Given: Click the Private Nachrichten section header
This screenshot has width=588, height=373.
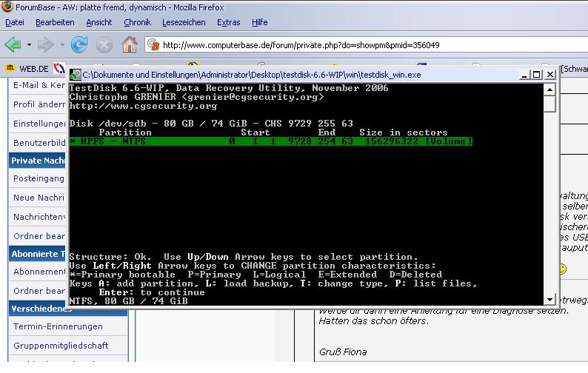Looking at the screenshot, I should 37,161.
